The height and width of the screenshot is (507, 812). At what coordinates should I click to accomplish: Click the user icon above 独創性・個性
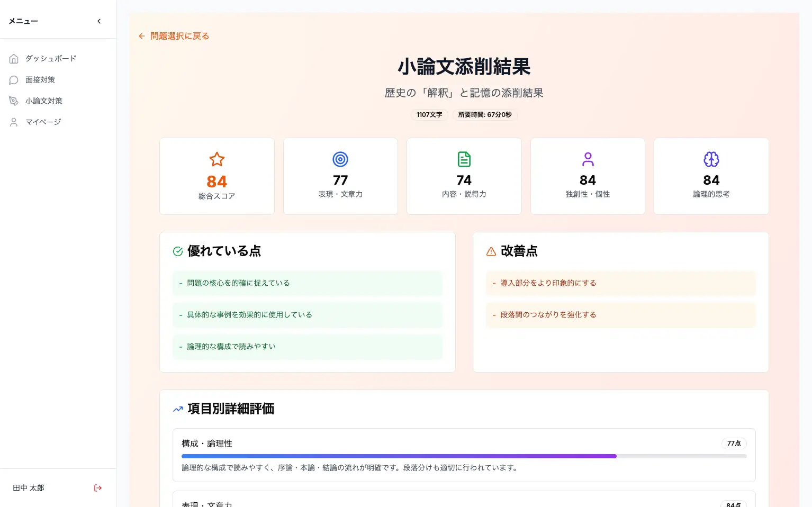click(588, 159)
